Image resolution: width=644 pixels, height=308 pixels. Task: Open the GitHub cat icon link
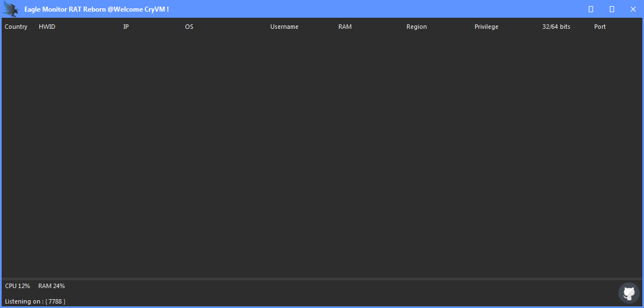(x=628, y=292)
